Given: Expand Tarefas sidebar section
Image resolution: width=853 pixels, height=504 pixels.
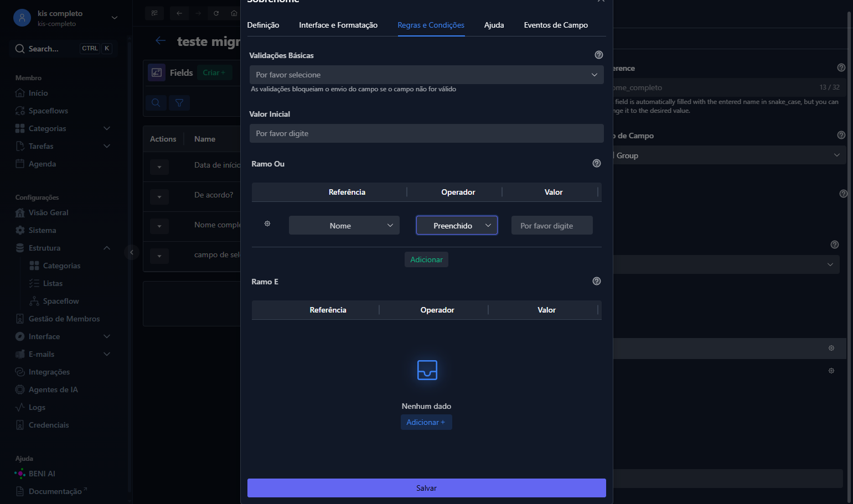Looking at the screenshot, I should click(x=107, y=146).
